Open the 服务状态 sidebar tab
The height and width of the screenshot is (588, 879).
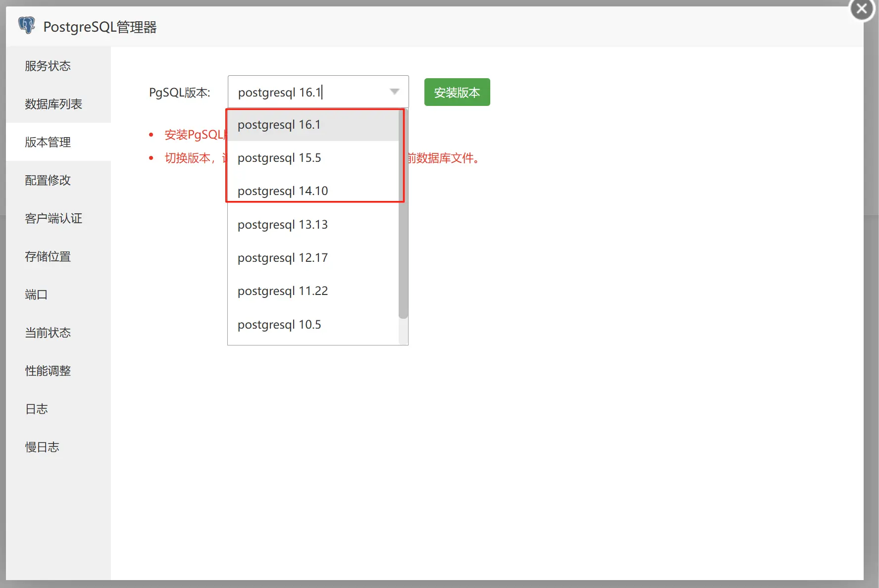pos(58,66)
